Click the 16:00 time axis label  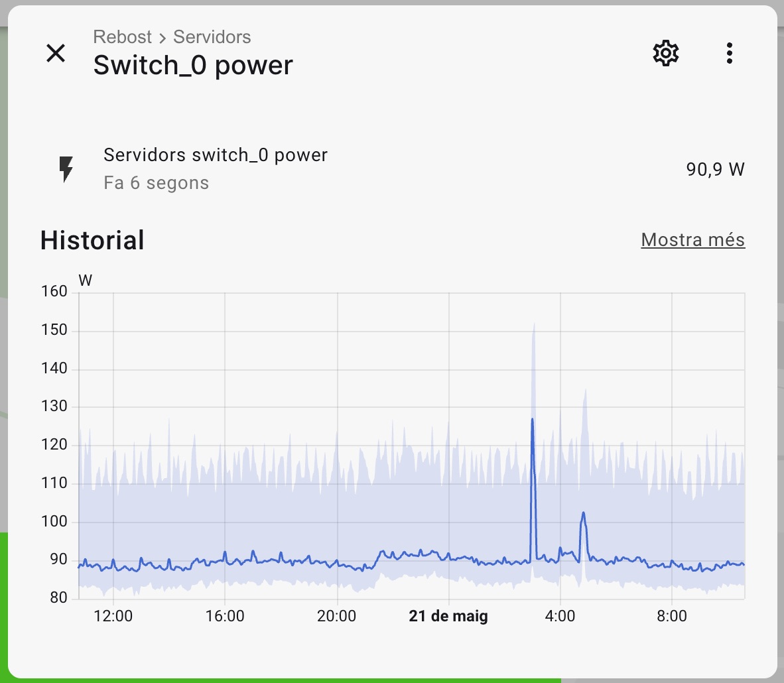[225, 616]
